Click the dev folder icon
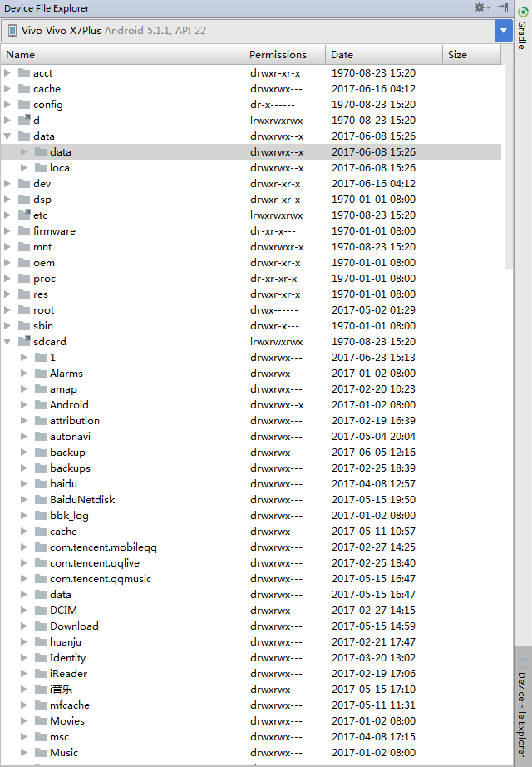 coord(24,184)
